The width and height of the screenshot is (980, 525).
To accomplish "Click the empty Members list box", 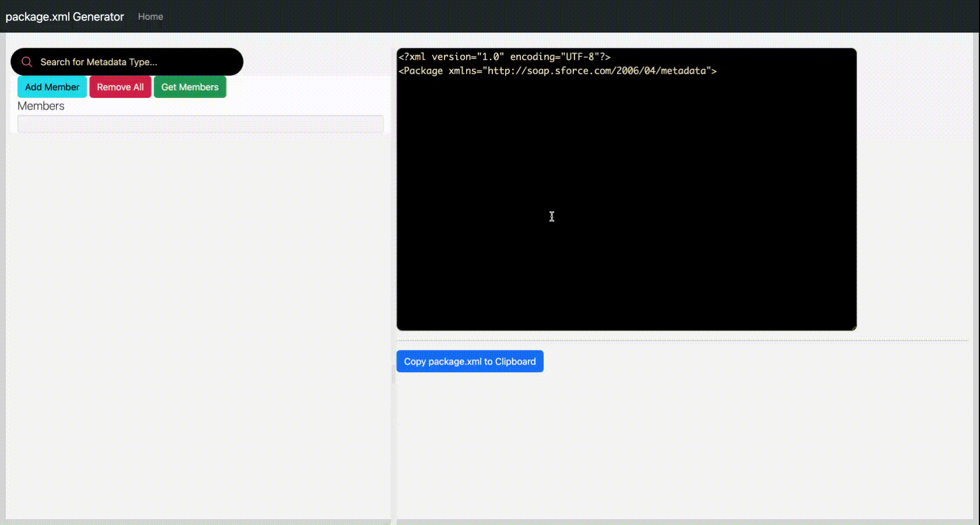I will pyautogui.click(x=201, y=124).
